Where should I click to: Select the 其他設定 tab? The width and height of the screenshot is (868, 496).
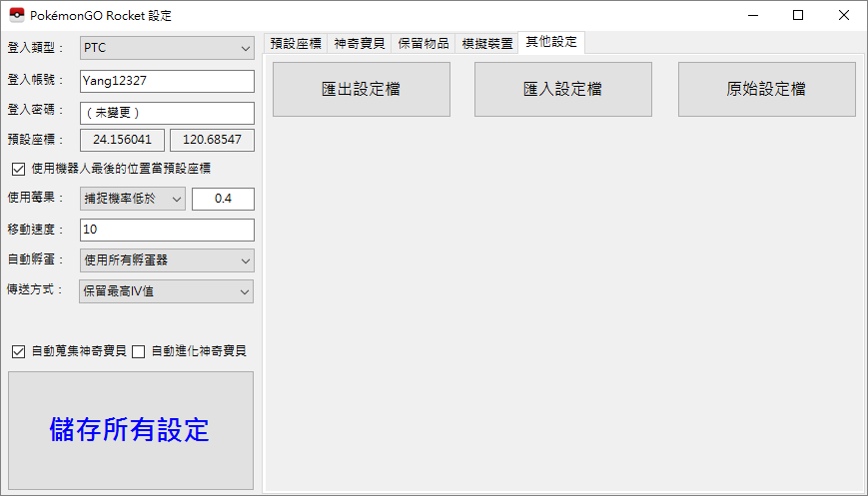[x=551, y=42]
